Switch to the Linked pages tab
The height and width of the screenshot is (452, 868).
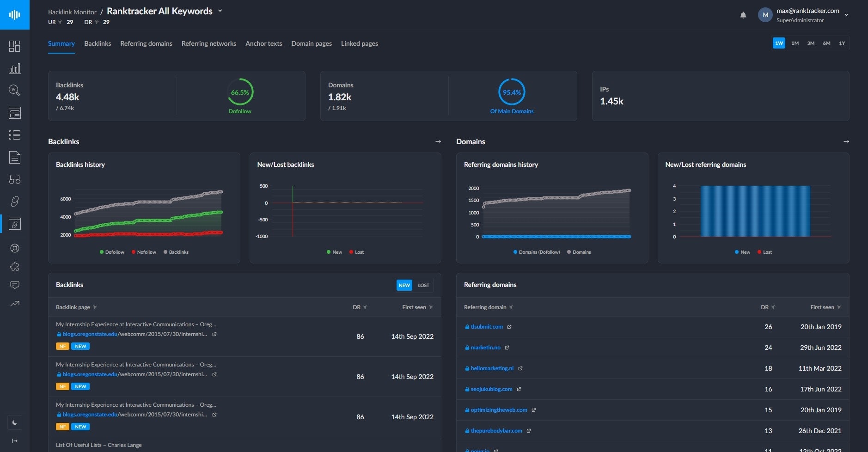360,43
